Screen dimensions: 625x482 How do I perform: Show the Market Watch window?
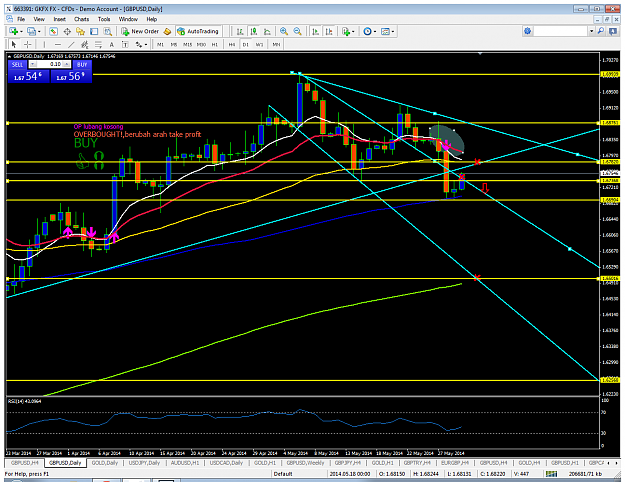coord(53,31)
